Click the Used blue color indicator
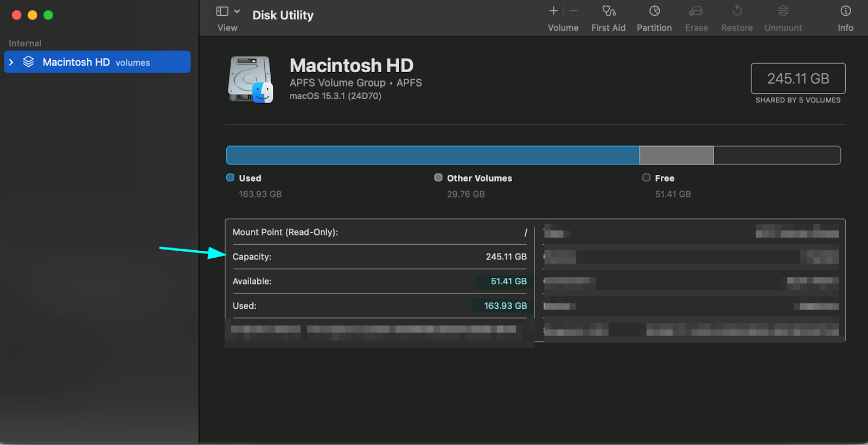Image resolution: width=868 pixels, height=445 pixels. pyautogui.click(x=230, y=177)
